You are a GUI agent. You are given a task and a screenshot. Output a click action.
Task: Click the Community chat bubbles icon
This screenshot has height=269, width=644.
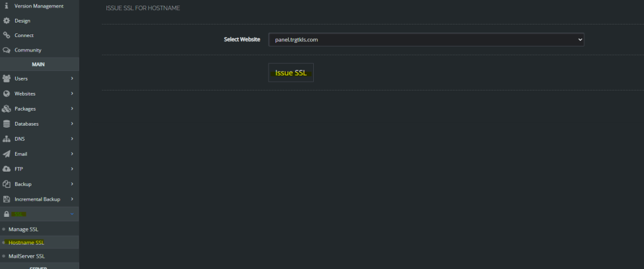(x=6, y=50)
